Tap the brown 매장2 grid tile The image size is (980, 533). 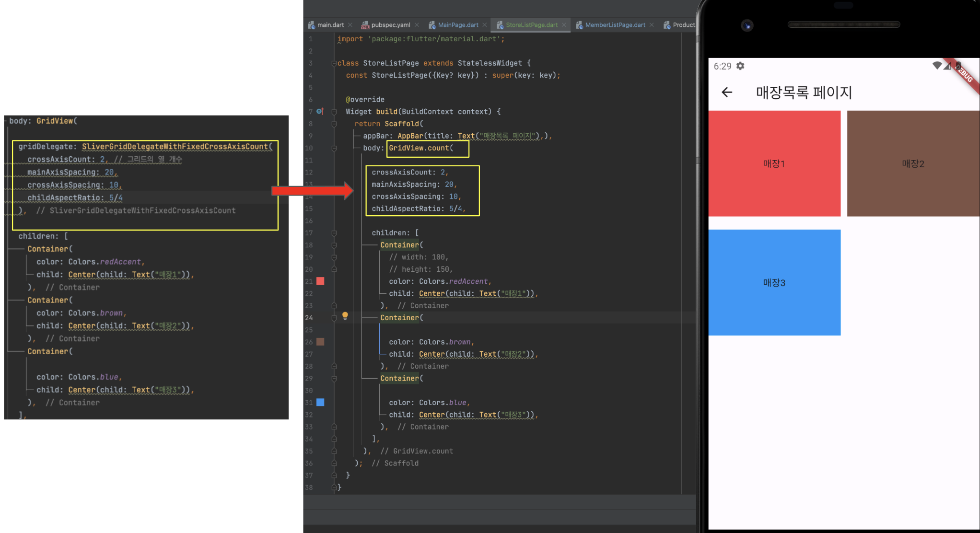pyautogui.click(x=912, y=163)
